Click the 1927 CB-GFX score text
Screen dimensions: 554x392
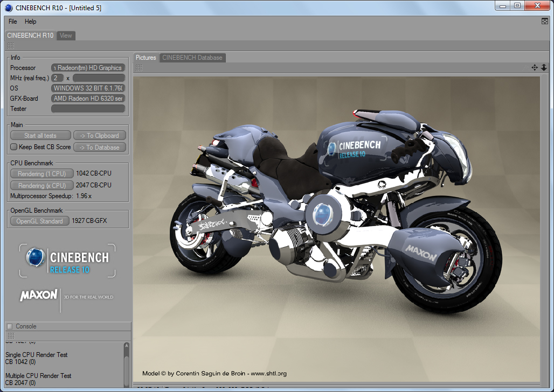point(89,221)
